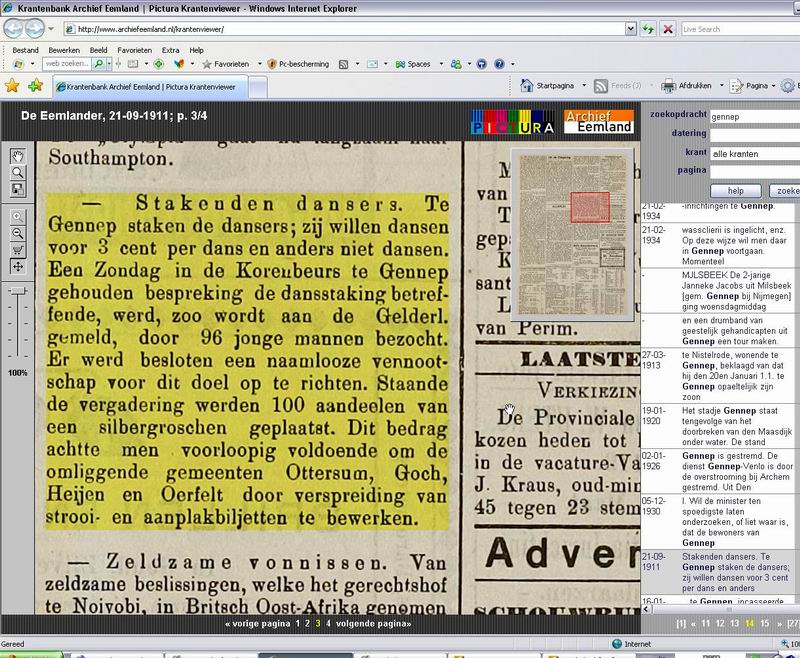Expand the Spaces dropdown arrow

[x=441, y=64]
